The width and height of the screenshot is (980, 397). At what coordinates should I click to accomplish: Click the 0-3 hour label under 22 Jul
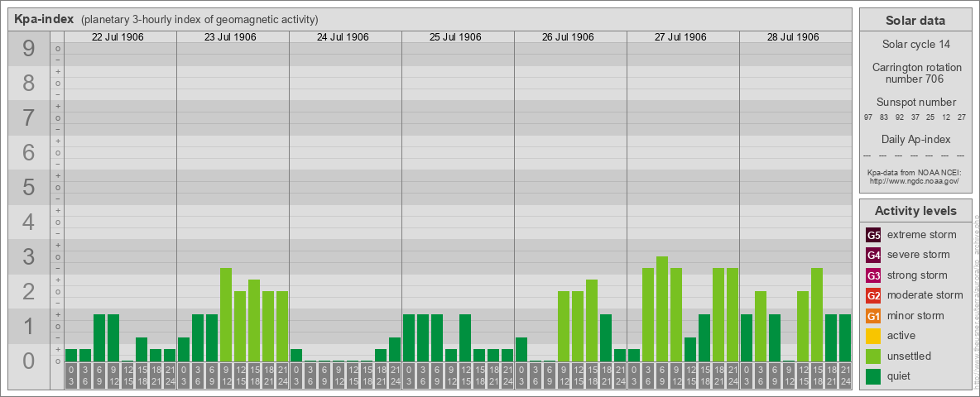(x=70, y=376)
